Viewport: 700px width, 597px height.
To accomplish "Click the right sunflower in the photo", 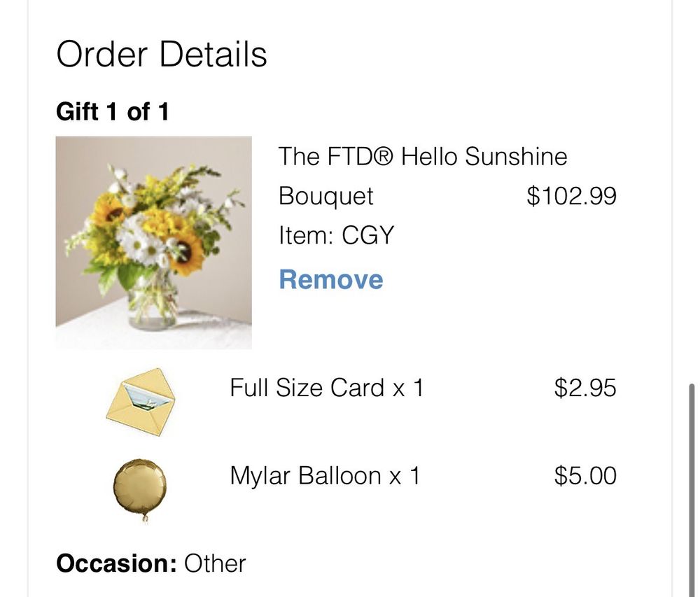I will tap(187, 253).
